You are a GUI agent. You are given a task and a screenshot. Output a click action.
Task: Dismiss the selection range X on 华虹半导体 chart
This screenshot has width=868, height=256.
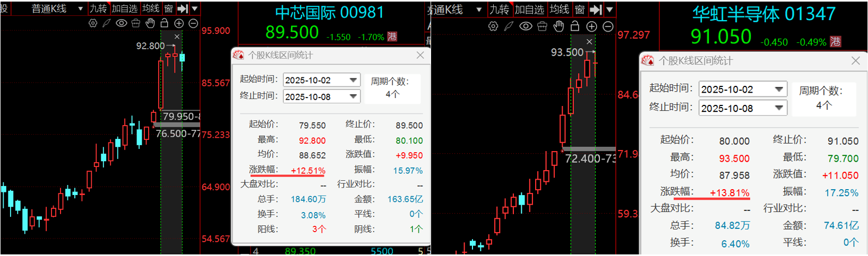tap(589, 41)
